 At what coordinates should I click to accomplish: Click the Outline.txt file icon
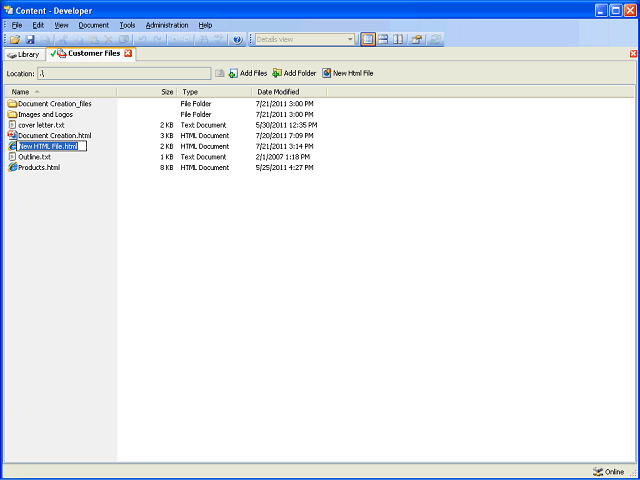point(13,157)
